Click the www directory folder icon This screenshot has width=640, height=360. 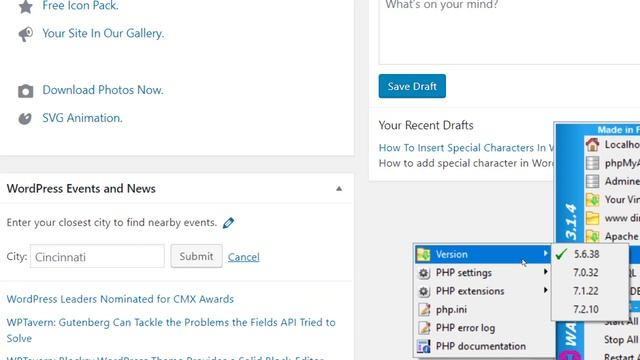tap(592, 218)
